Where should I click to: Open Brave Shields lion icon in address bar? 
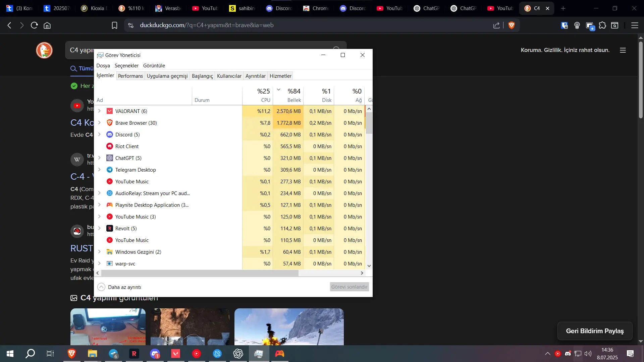coord(512,25)
